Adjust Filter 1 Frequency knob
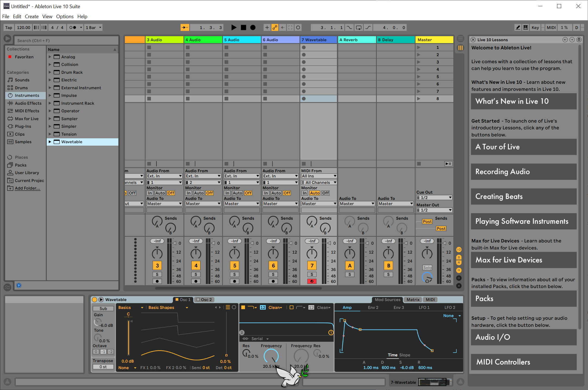The height and width of the screenshot is (390, 588). (271, 356)
